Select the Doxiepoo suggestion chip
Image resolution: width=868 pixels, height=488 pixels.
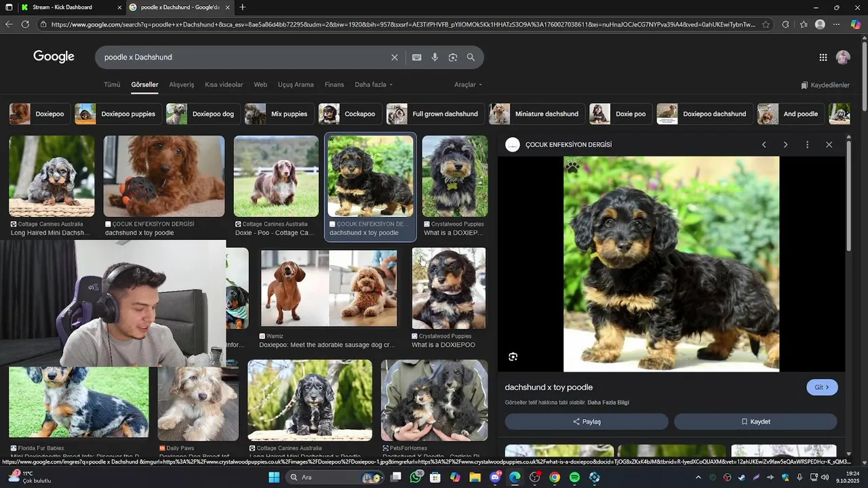(40, 114)
